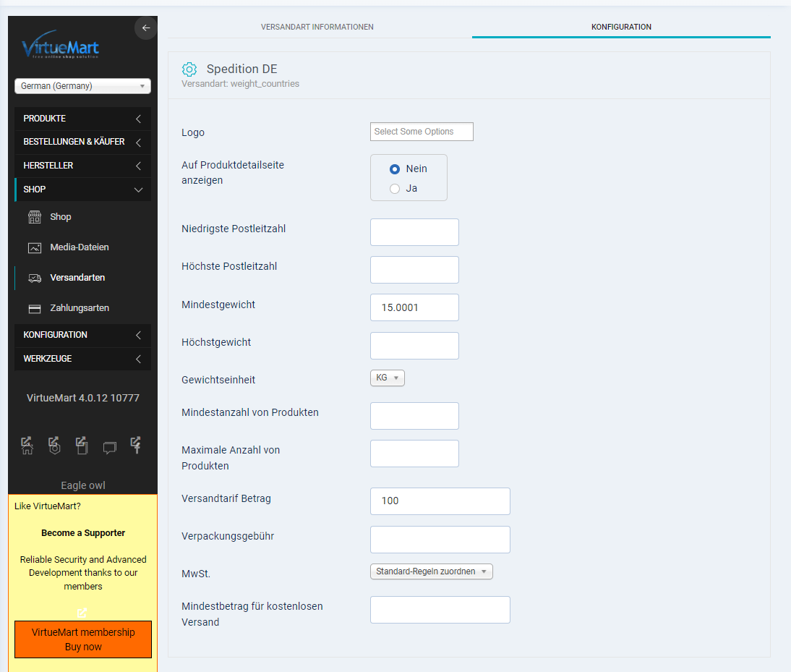Open the MwSt. Standard-Regeln zuordnen dropdown
This screenshot has height=672, width=791.
point(431,571)
